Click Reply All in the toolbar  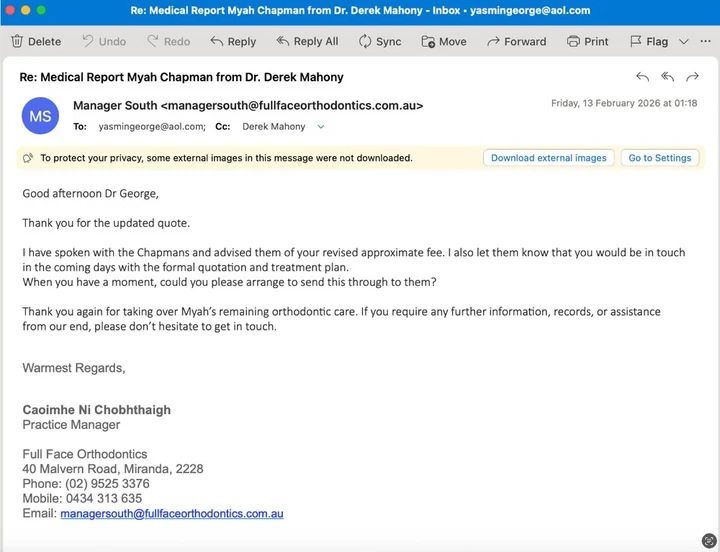click(307, 41)
